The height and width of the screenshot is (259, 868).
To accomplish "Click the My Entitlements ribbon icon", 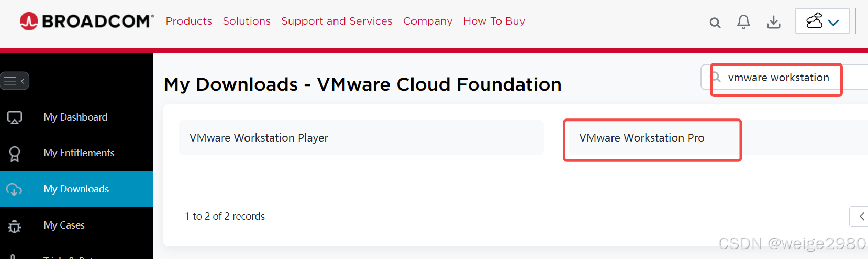I will pos(15,154).
